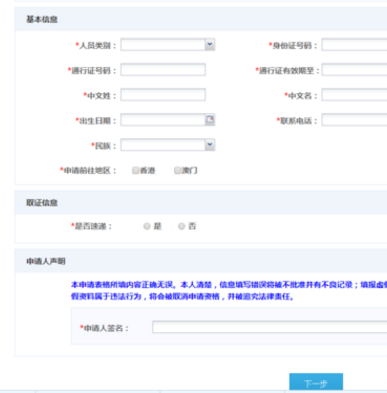Click into the 出生日期 date field
Viewport: 387px width, 393px height.
[x=163, y=120]
